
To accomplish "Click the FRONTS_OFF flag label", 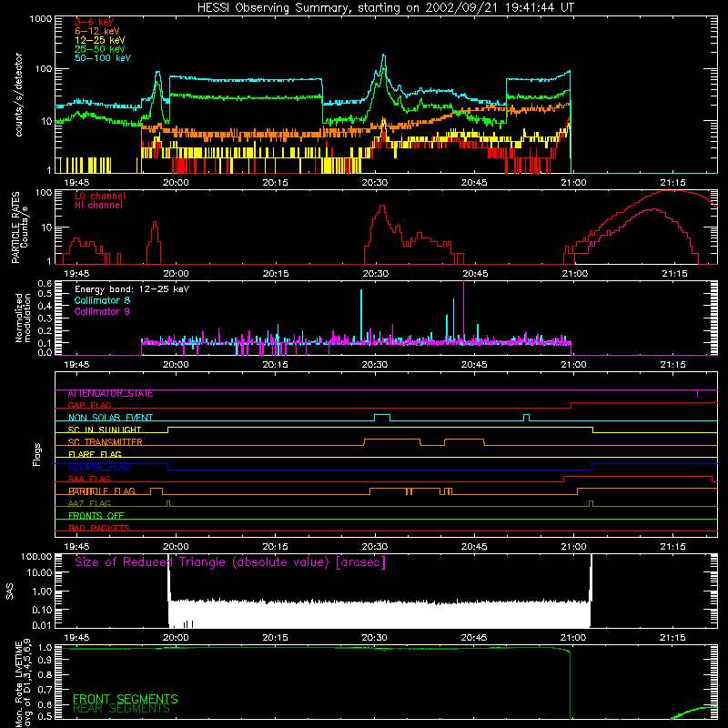I will 96,516.
